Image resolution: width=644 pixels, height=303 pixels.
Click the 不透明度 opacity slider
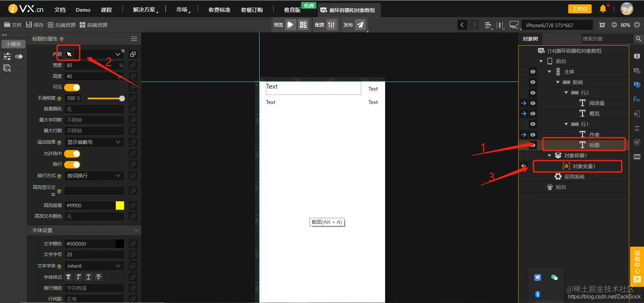[106, 98]
